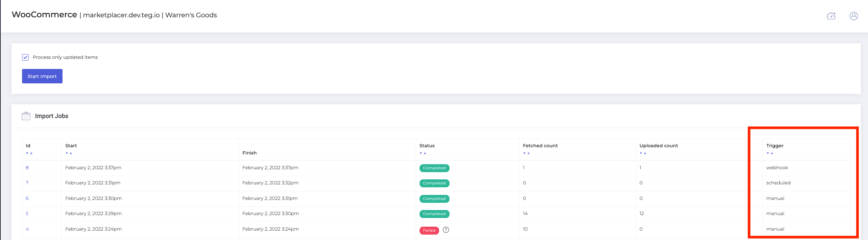
Task: Click start time February 2, 2022 3:29pm
Action: click(93, 214)
